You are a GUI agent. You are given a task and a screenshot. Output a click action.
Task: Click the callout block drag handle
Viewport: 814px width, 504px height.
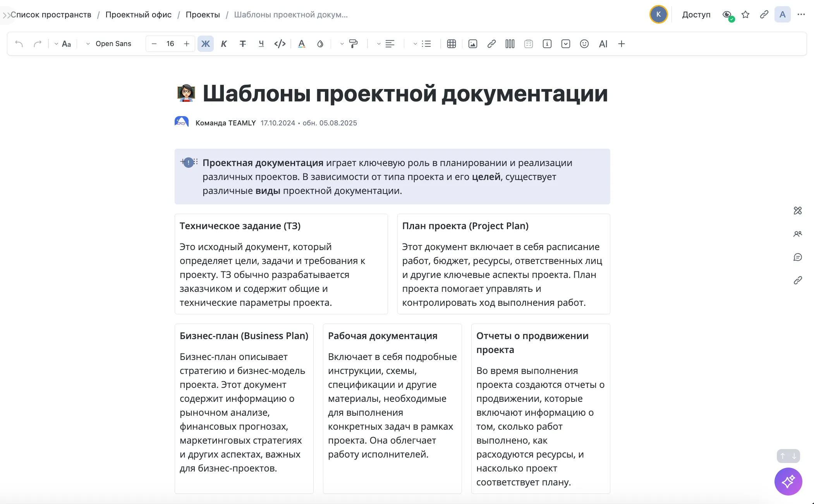[196, 162]
